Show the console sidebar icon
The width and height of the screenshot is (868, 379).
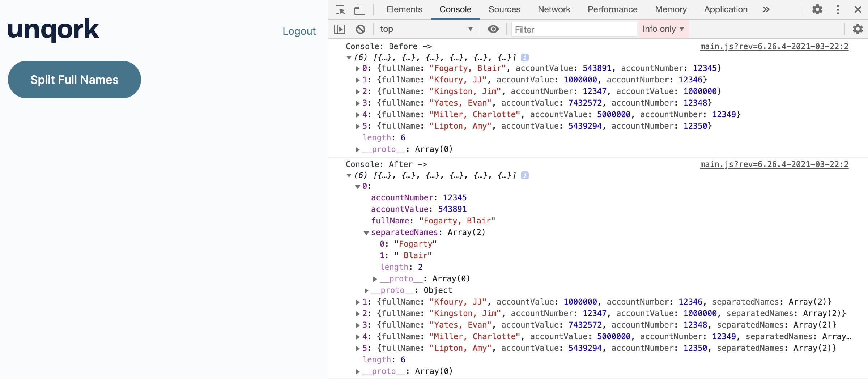click(340, 29)
